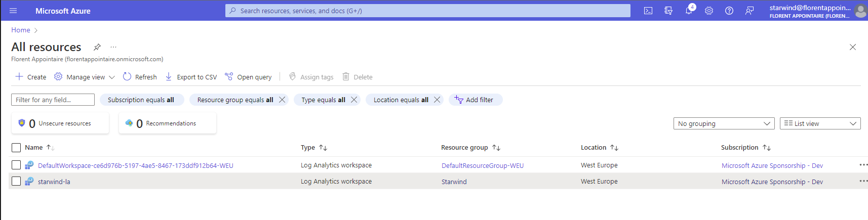Image resolution: width=868 pixels, height=220 pixels.
Task: Open the Location equals all filter
Action: coord(401,100)
